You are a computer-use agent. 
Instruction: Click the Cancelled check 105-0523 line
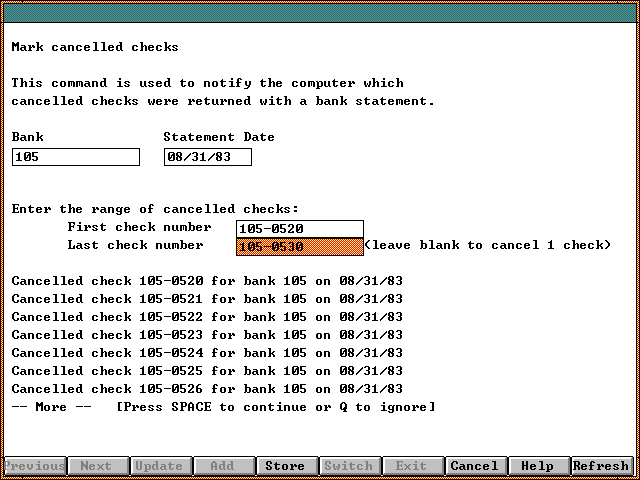[207, 335]
